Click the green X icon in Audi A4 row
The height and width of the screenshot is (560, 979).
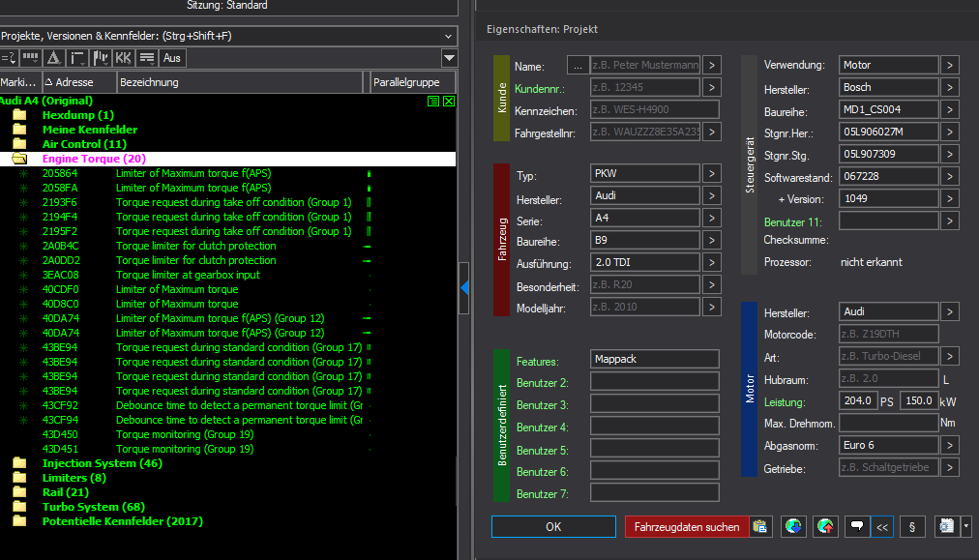click(449, 101)
